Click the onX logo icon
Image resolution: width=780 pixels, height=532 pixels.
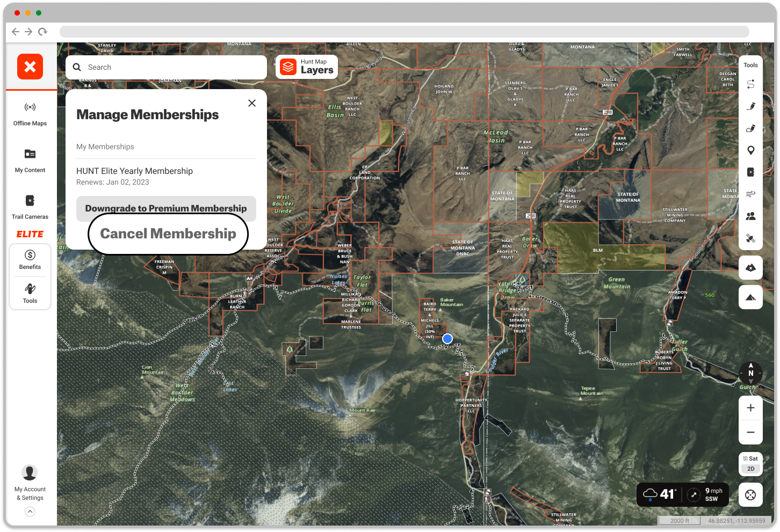pyautogui.click(x=30, y=67)
